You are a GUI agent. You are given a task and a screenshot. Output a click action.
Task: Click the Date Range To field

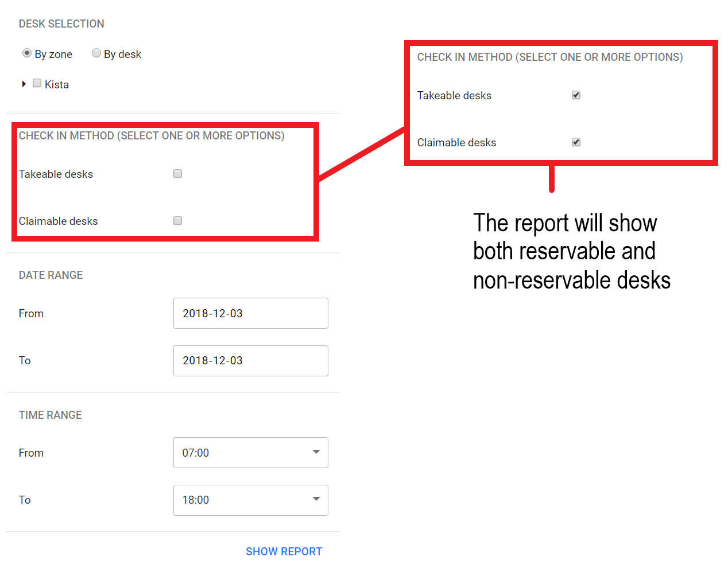251,361
